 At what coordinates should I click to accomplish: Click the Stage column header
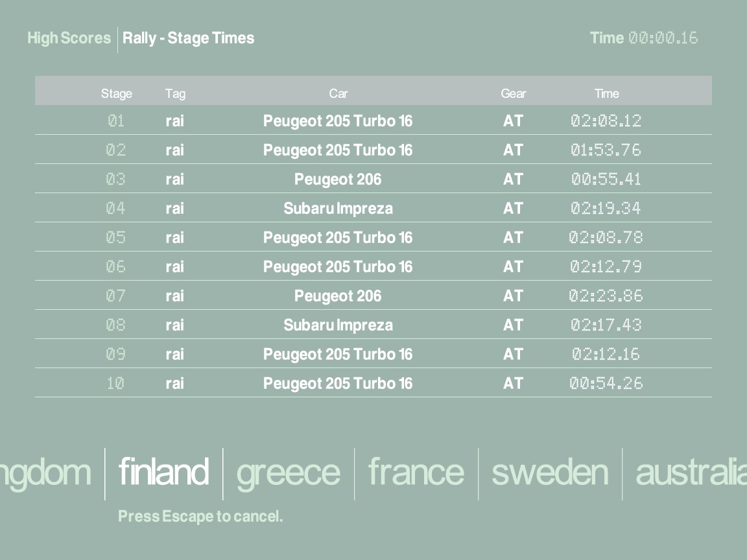pos(116,93)
